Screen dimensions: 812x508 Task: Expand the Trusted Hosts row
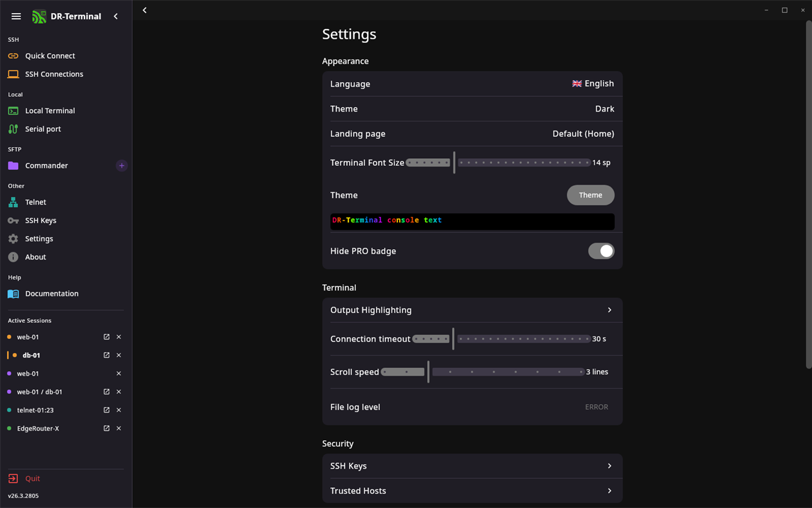coord(472,491)
